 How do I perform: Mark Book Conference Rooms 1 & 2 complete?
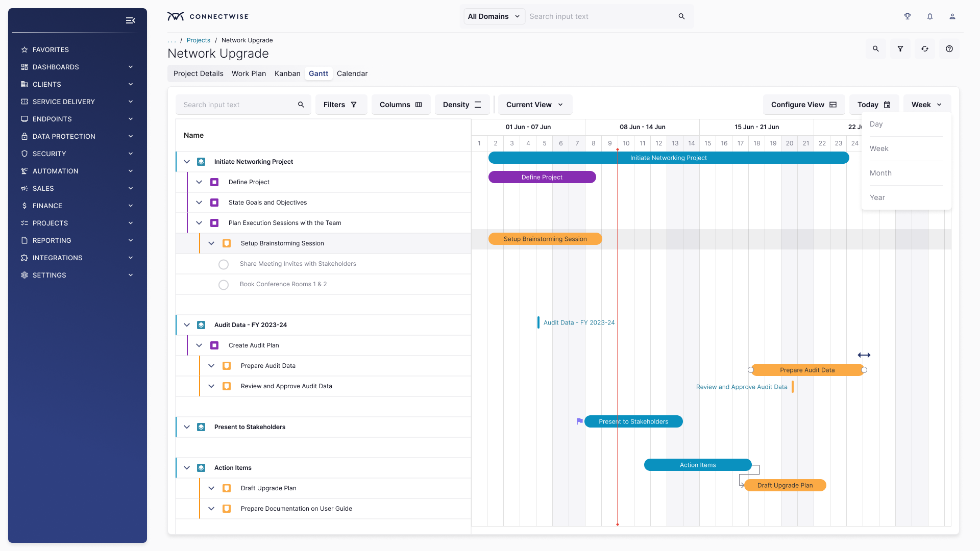coord(224,285)
